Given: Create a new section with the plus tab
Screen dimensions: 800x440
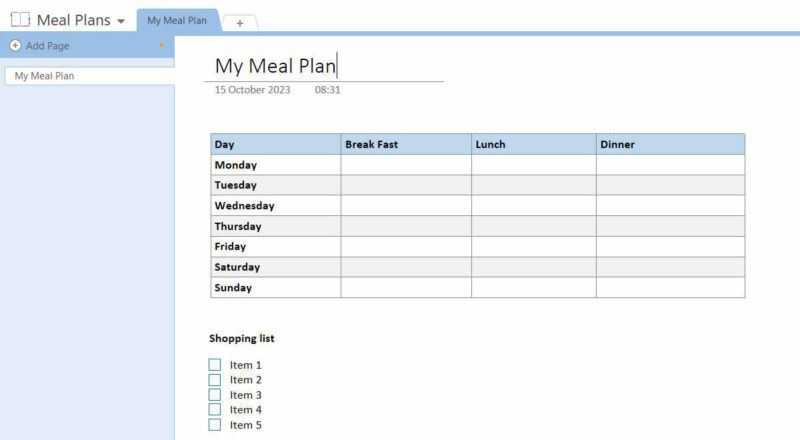Looking at the screenshot, I should pos(240,23).
